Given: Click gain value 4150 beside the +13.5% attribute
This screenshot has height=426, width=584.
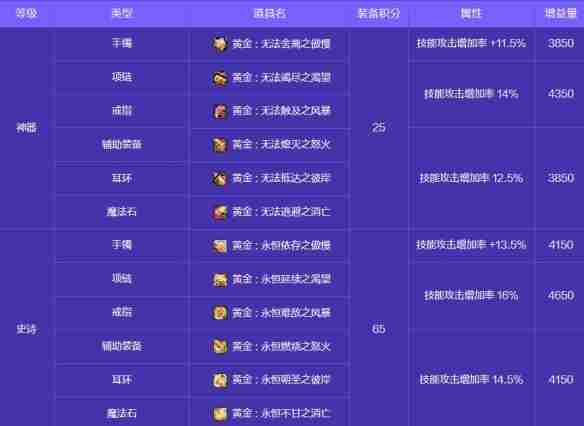Looking at the screenshot, I should click(x=561, y=245).
